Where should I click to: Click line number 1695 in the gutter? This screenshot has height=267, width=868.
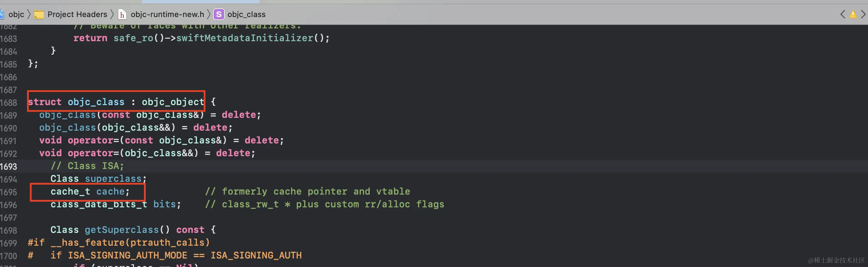coord(9,192)
